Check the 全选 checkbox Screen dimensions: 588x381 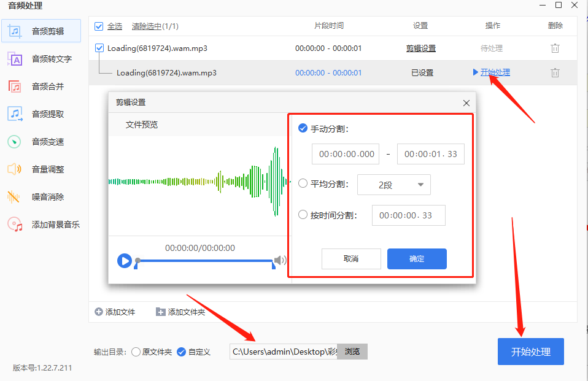coord(99,26)
